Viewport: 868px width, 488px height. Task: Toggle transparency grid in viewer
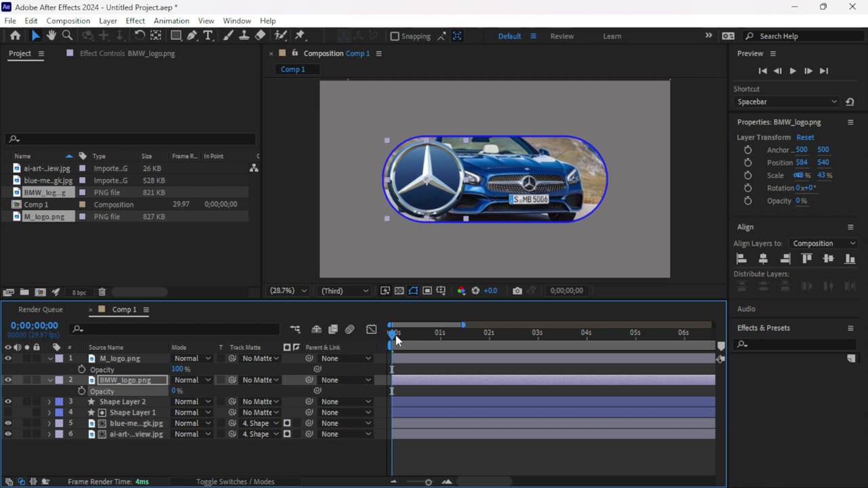tap(399, 291)
